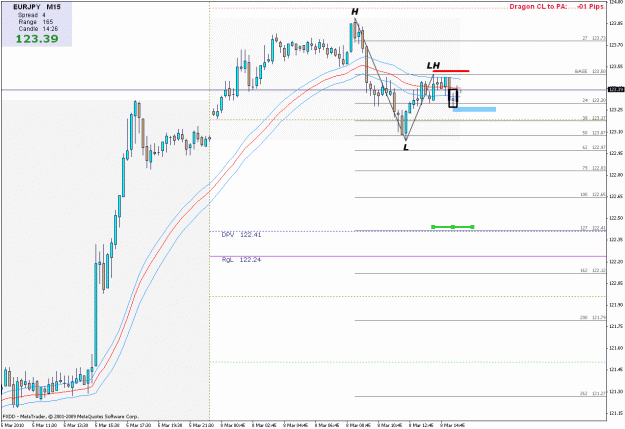Click the FXDD MetaTrader copyright text
The height and width of the screenshot is (429, 625).
[x=71, y=416]
